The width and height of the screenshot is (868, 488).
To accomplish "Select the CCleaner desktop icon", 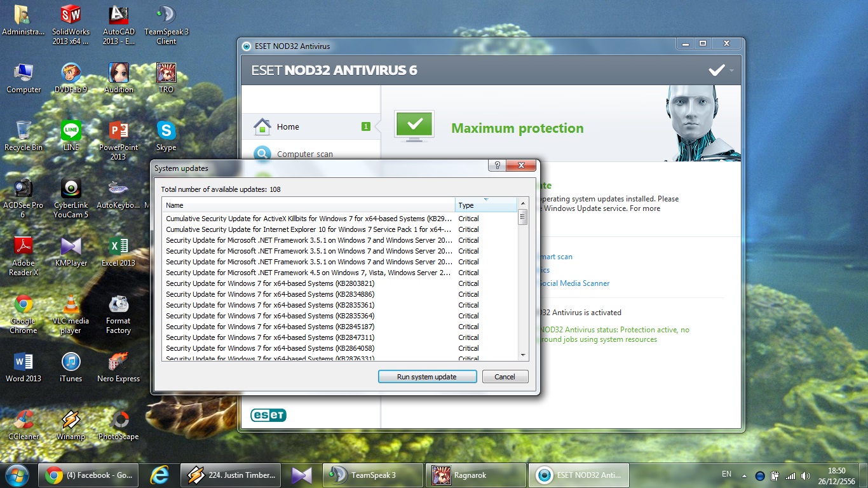I will pyautogui.click(x=24, y=425).
